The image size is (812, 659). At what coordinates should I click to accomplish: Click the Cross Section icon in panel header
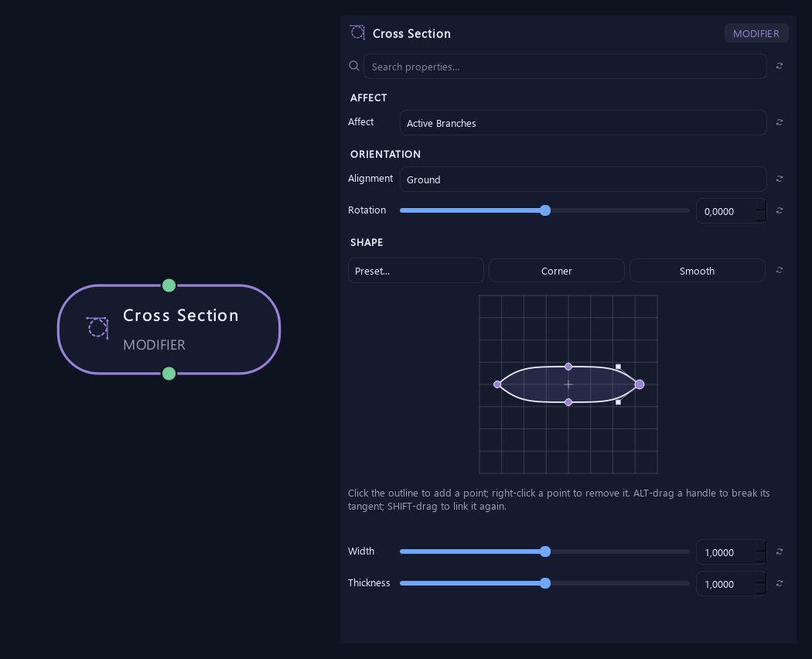coord(357,32)
